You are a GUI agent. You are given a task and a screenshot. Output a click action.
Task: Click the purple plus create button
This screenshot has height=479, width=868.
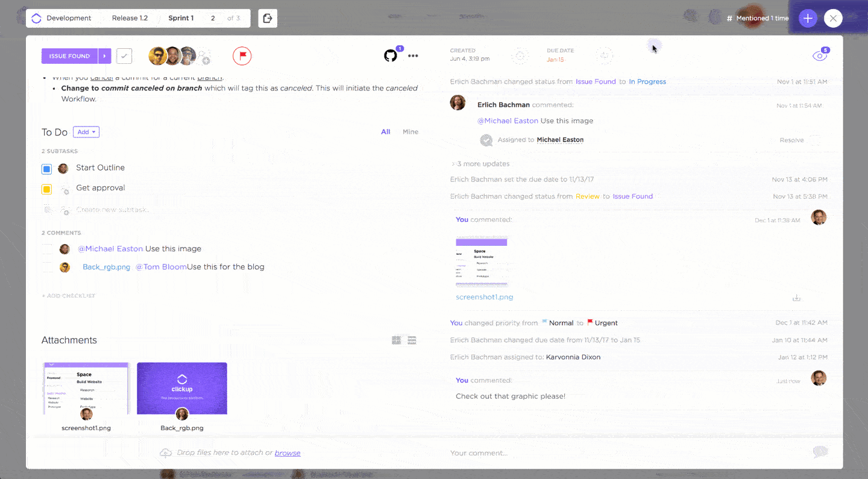point(808,19)
